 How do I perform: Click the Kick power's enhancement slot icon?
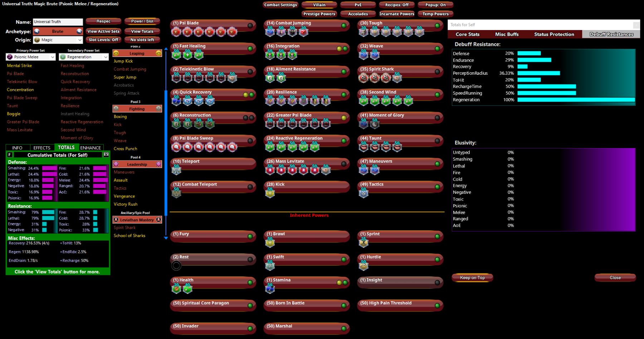270,193
